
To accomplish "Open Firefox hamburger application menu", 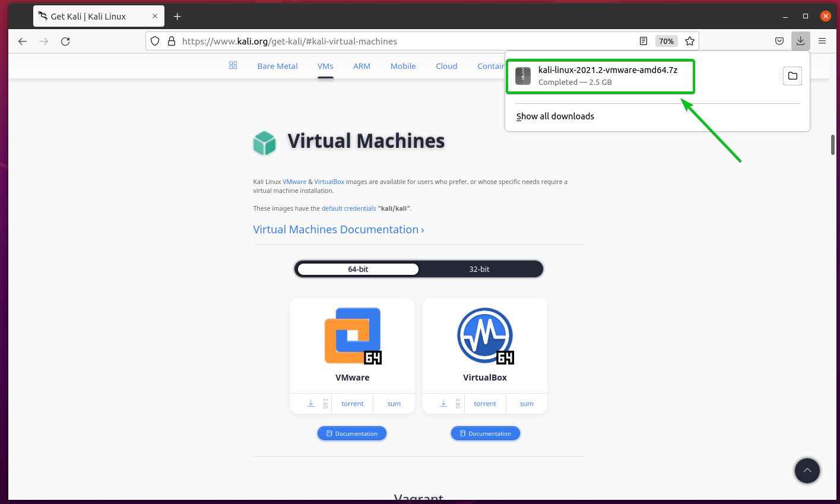I will pos(822,41).
